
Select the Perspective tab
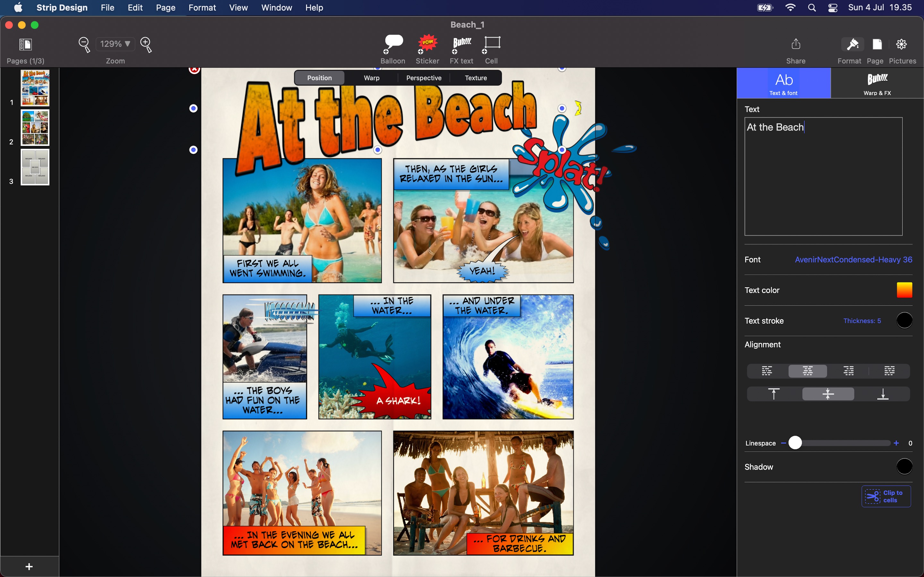click(424, 78)
